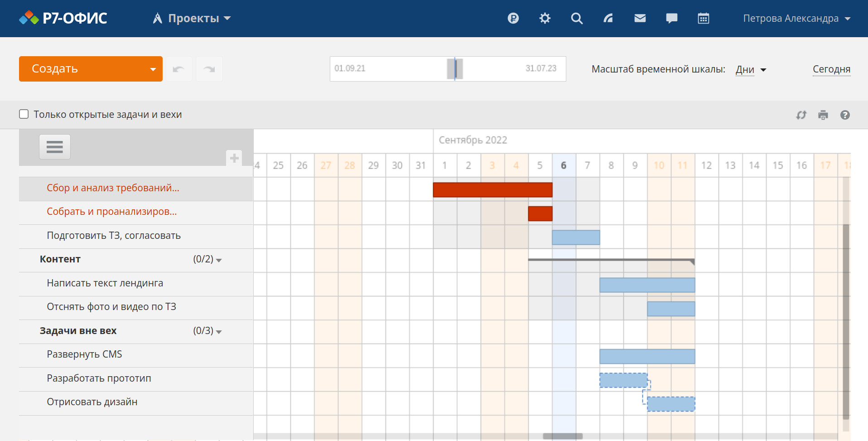Viewport: 868px width, 441px height.
Task: Open the help question mark icon
Action: [845, 115]
